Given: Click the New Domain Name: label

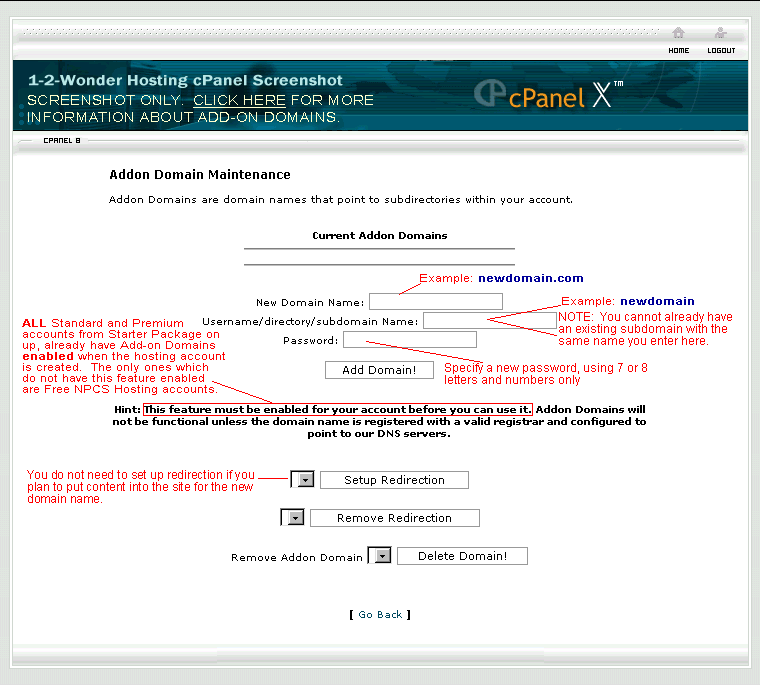Looking at the screenshot, I should click(310, 303).
